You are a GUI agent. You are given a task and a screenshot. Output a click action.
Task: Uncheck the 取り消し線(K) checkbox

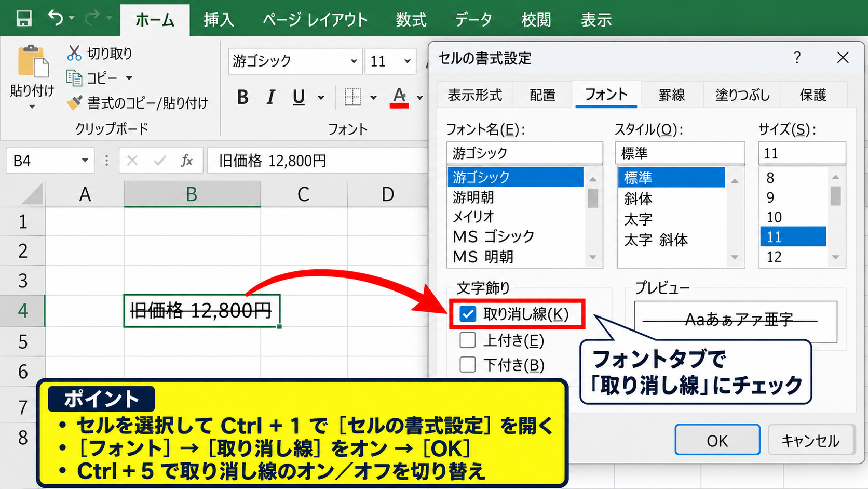tap(468, 313)
